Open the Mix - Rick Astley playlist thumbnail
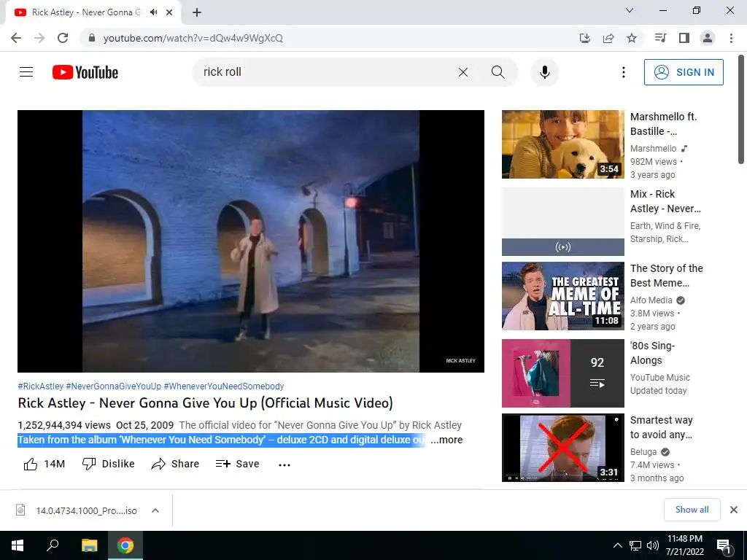Image resolution: width=747 pixels, height=560 pixels. click(x=562, y=222)
